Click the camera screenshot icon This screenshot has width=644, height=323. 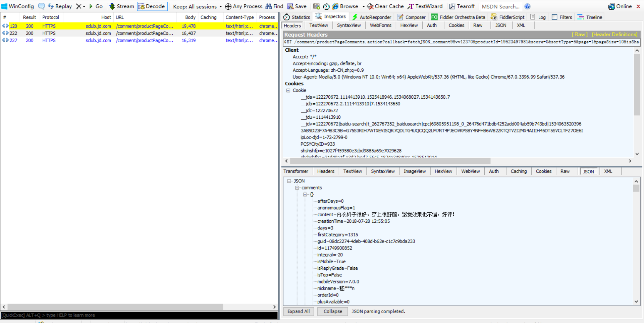(x=316, y=6)
